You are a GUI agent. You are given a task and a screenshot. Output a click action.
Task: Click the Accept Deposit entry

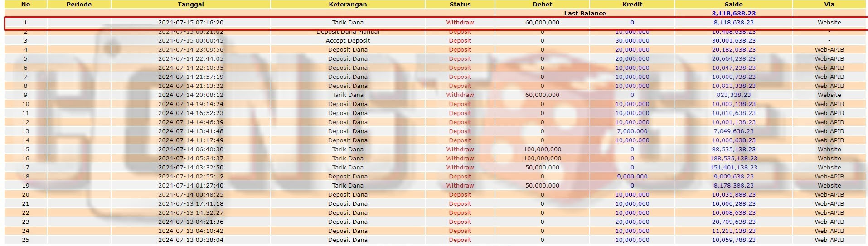pyautogui.click(x=348, y=41)
